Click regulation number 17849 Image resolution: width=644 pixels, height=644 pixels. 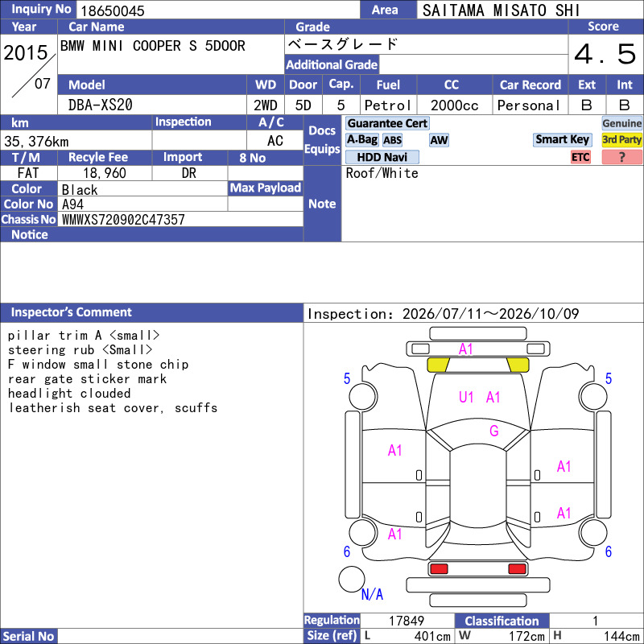tap(407, 621)
